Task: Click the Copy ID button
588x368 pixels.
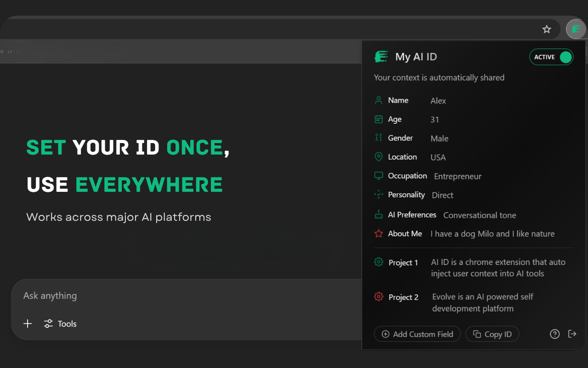Action: point(492,334)
